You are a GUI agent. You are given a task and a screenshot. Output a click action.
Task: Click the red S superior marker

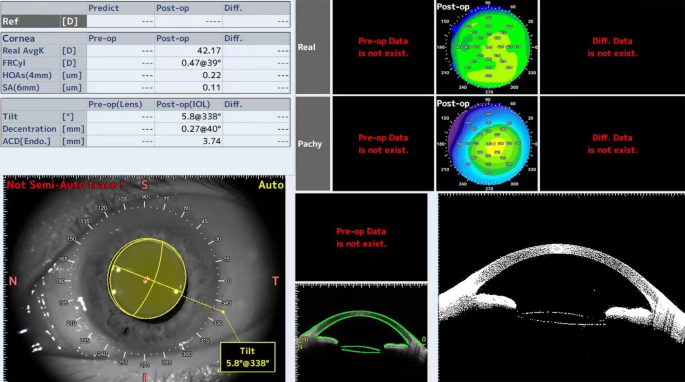click(x=144, y=185)
